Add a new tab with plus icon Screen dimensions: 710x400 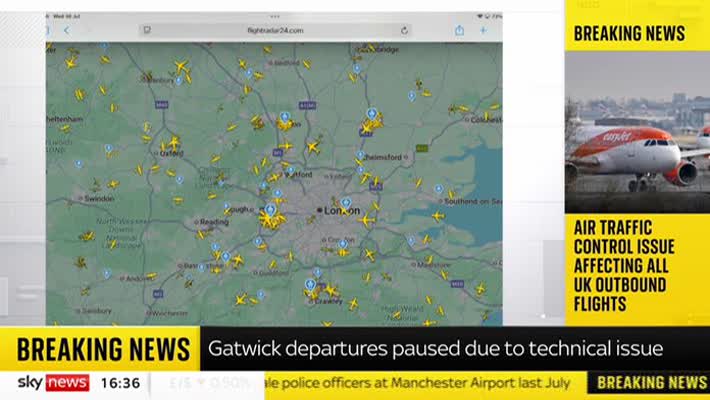pos(483,30)
